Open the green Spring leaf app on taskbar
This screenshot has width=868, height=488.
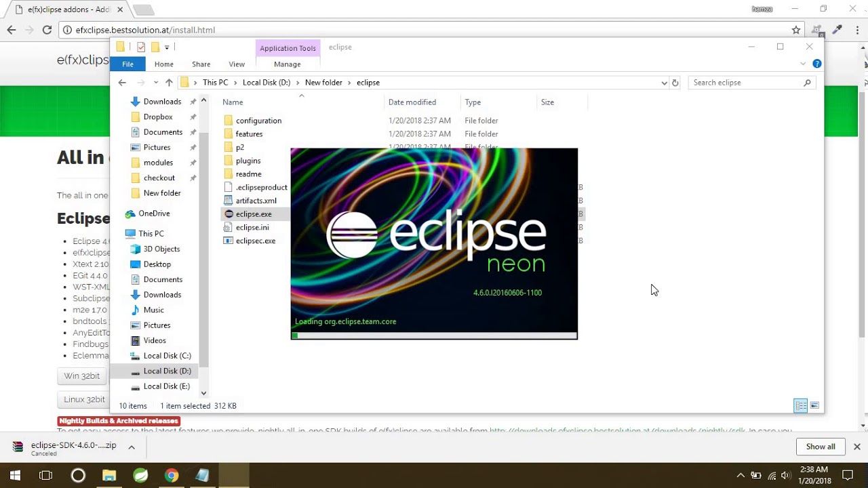(x=140, y=475)
